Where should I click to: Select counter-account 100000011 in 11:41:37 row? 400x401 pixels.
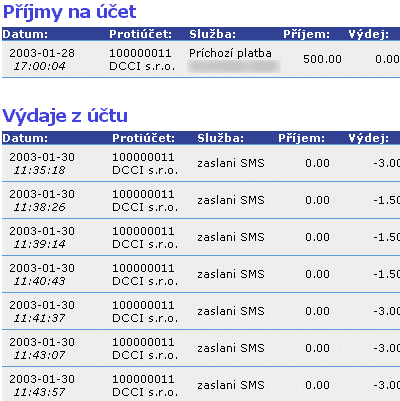[143, 305]
